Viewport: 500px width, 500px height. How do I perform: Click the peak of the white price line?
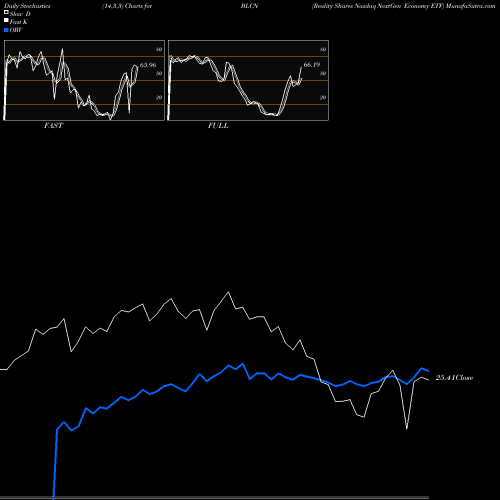point(228,292)
